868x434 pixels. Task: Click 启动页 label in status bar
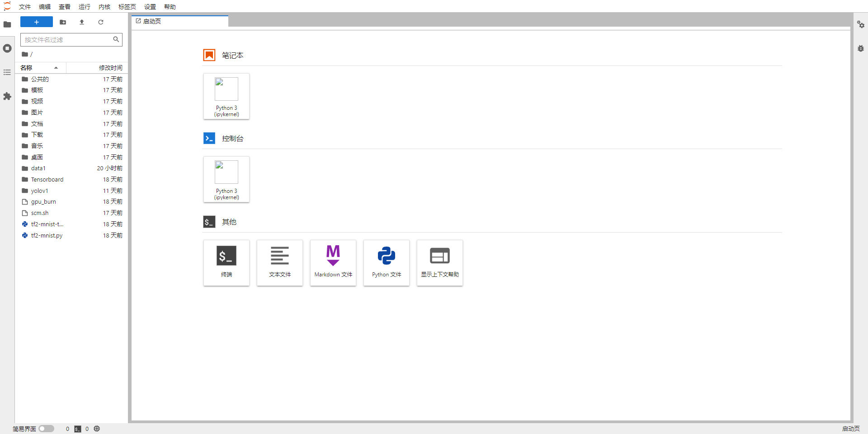point(851,429)
